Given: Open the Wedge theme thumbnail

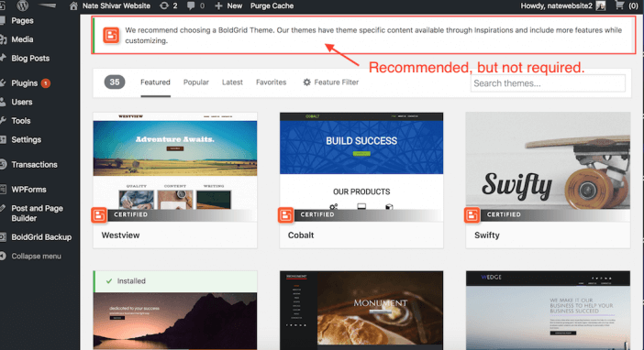Looking at the screenshot, I should 548,311.
